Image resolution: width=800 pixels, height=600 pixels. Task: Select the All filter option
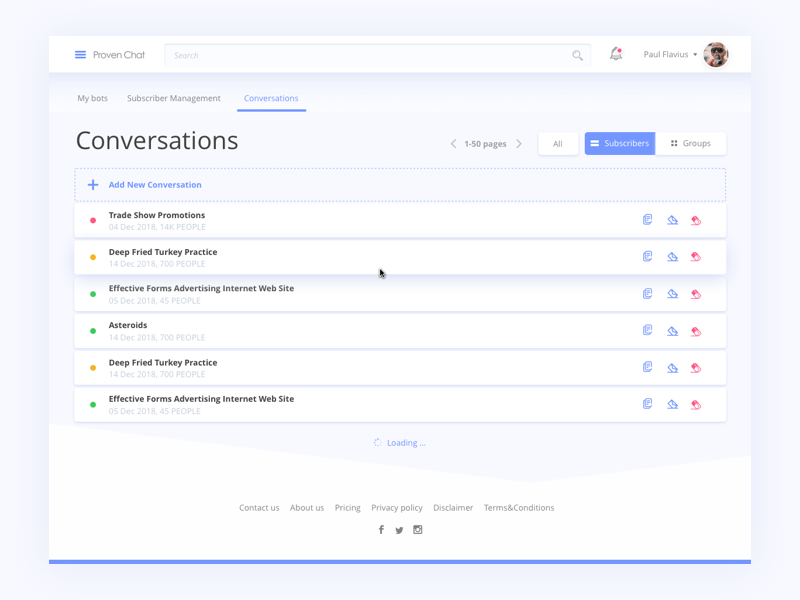tap(558, 143)
